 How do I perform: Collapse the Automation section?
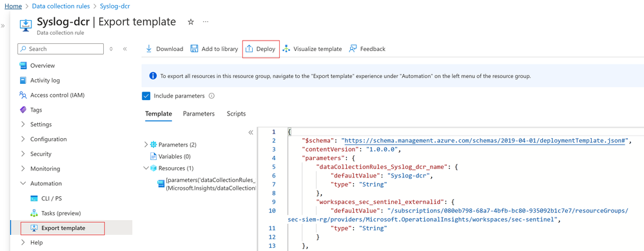23,184
